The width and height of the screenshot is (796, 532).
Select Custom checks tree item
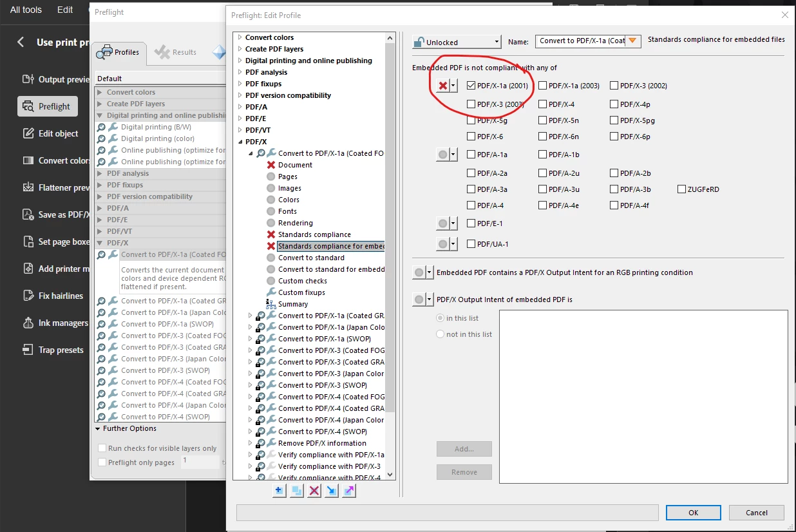297,281
